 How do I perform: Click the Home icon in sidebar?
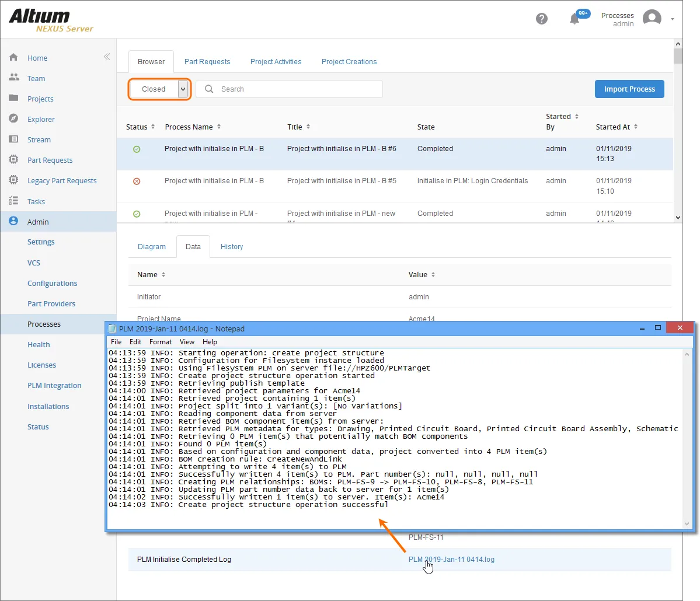pyautogui.click(x=13, y=57)
